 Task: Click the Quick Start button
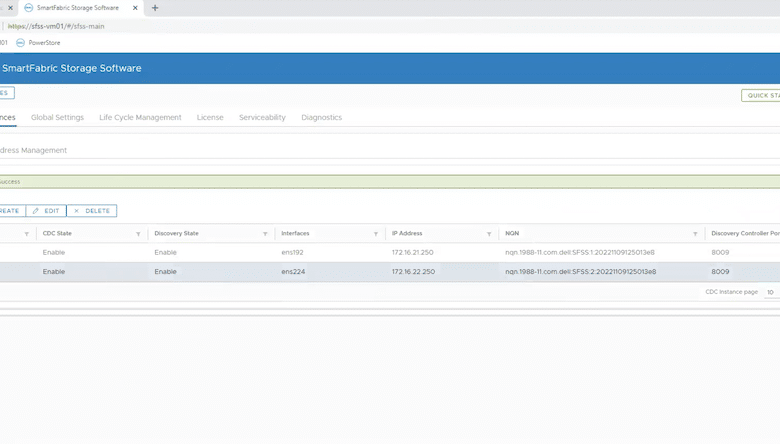pos(761,95)
